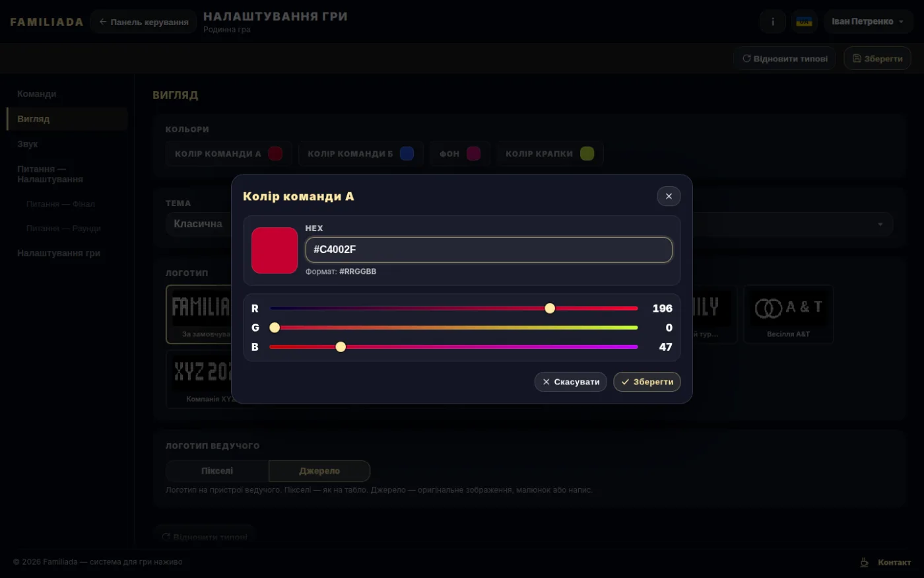Click Відновити типові in top toolbar
The image size is (924, 578).
point(785,59)
